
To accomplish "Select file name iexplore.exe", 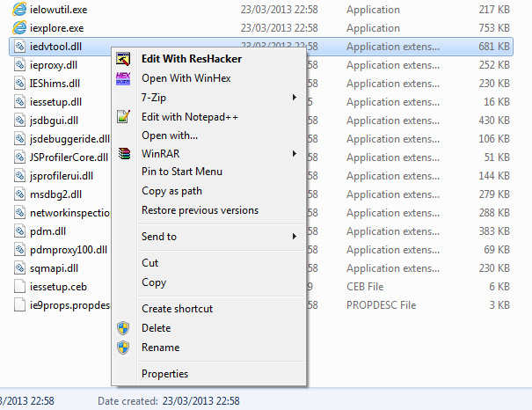I will [56, 28].
